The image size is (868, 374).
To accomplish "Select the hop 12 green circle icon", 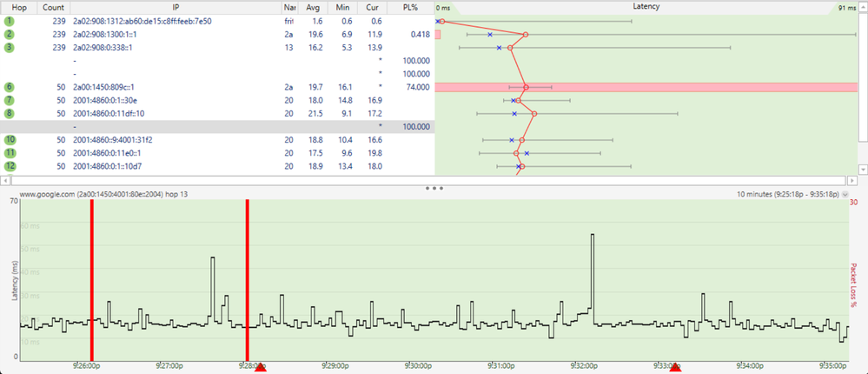I will pos(10,166).
